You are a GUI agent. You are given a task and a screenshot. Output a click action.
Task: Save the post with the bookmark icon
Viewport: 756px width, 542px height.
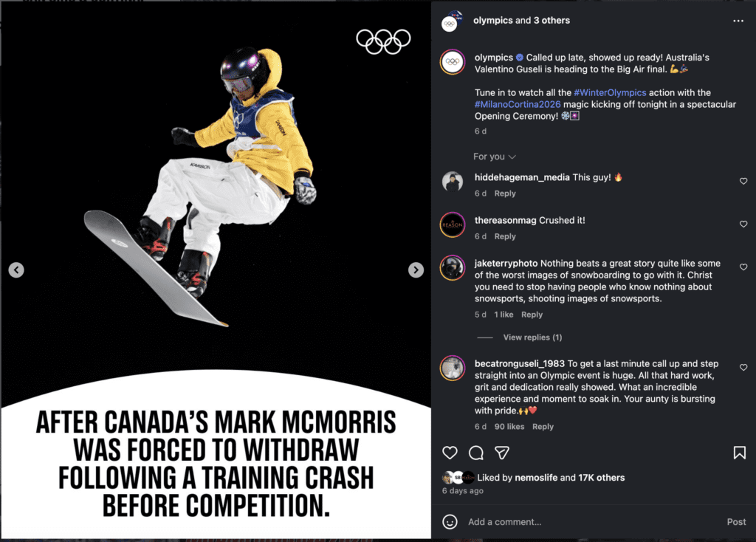[x=739, y=453]
